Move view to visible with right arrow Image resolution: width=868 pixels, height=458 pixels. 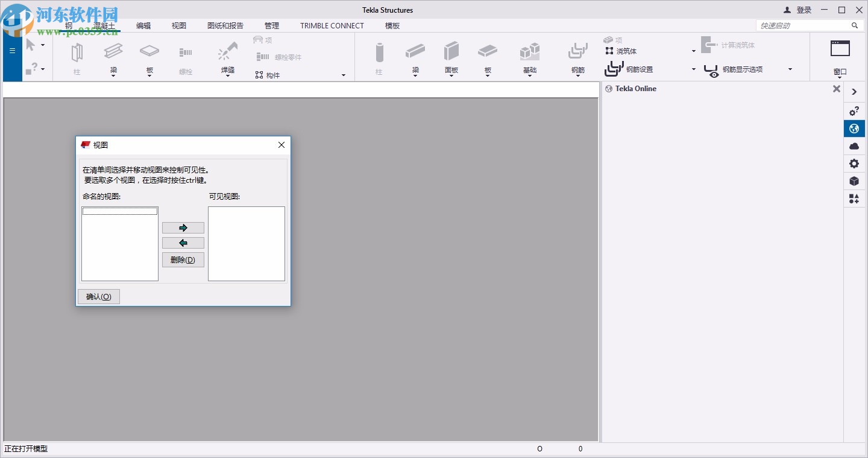183,227
